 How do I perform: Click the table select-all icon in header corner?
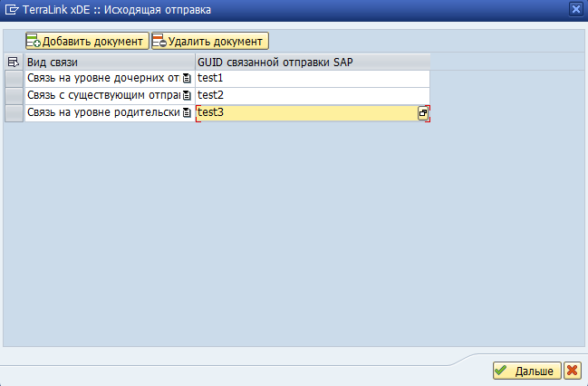(x=13, y=62)
